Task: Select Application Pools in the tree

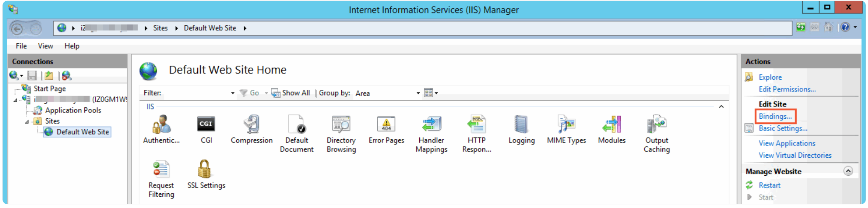Action: tap(73, 110)
